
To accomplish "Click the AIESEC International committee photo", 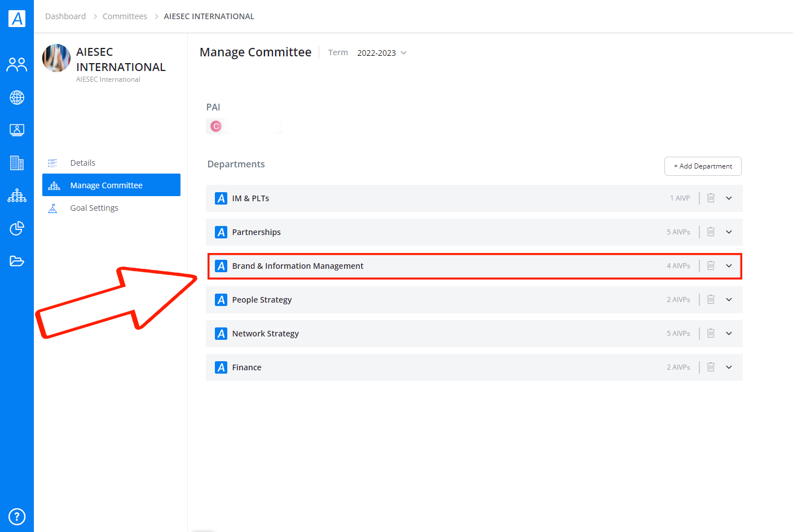I will click(x=56, y=58).
